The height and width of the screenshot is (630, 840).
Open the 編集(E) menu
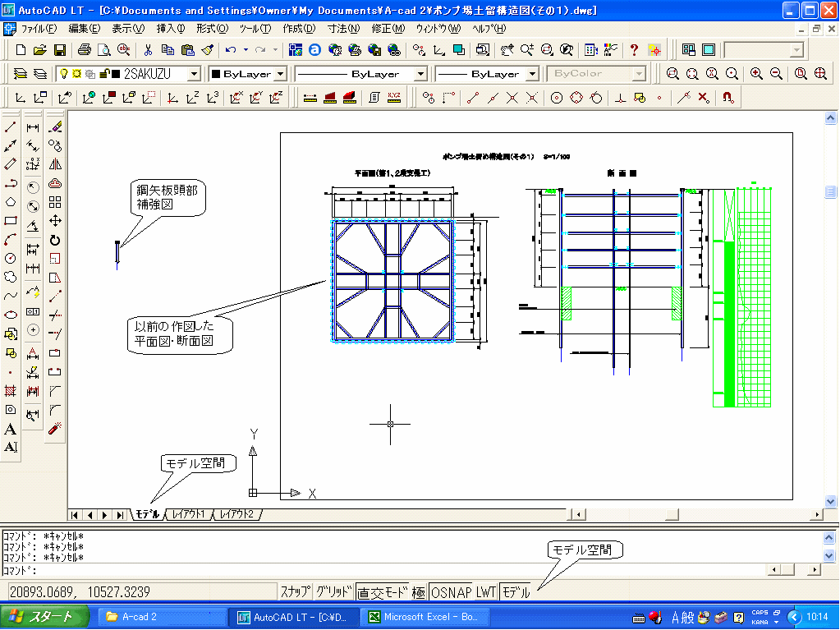tap(84, 29)
